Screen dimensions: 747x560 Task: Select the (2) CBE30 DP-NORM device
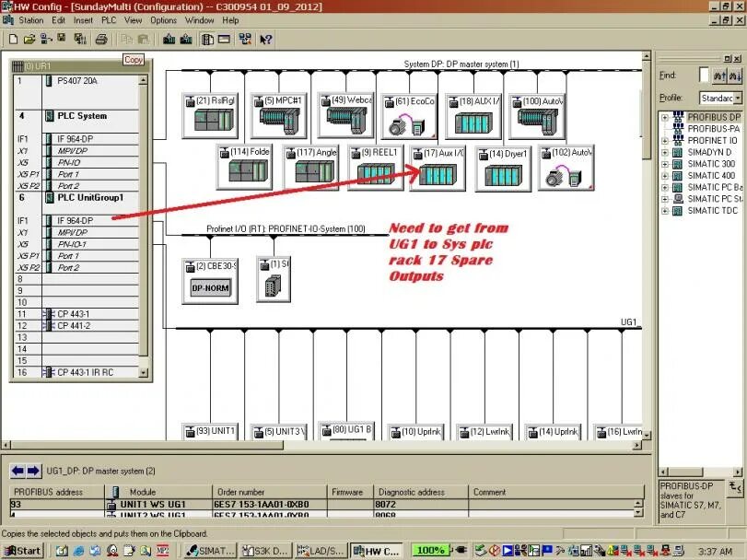pos(210,281)
